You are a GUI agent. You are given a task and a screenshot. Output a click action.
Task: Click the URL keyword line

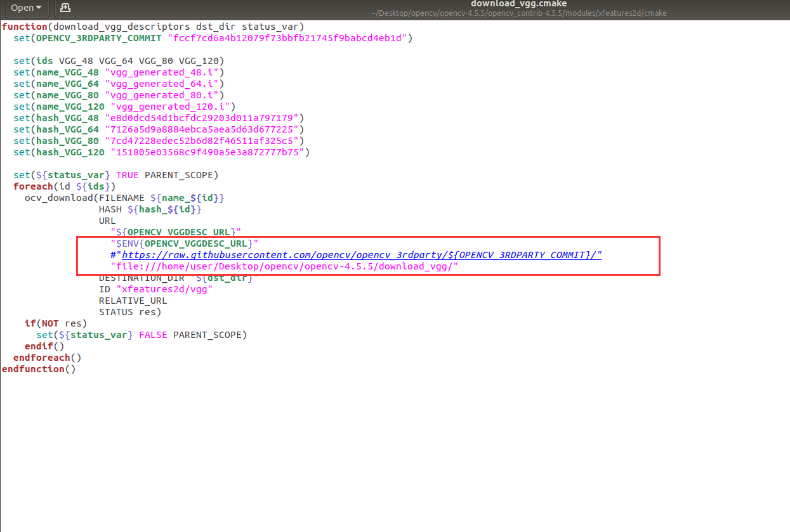(x=107, y=221)
